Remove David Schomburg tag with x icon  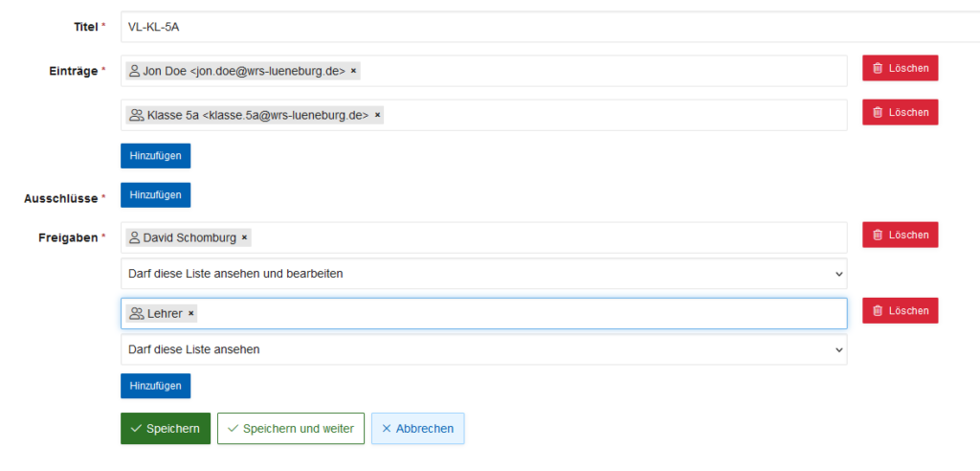point(244,237)
